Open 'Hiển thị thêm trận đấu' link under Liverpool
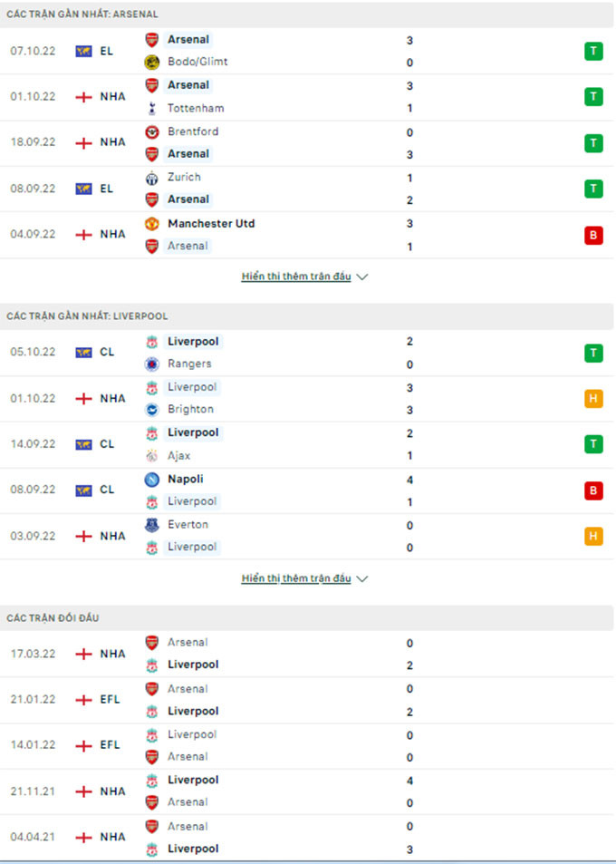This screenshot has width=616, height=864. [296, 578]
